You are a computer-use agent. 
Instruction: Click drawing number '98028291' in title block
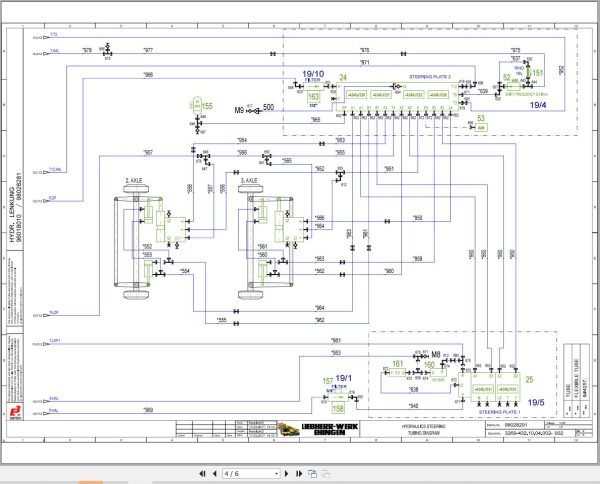point(516,425)
